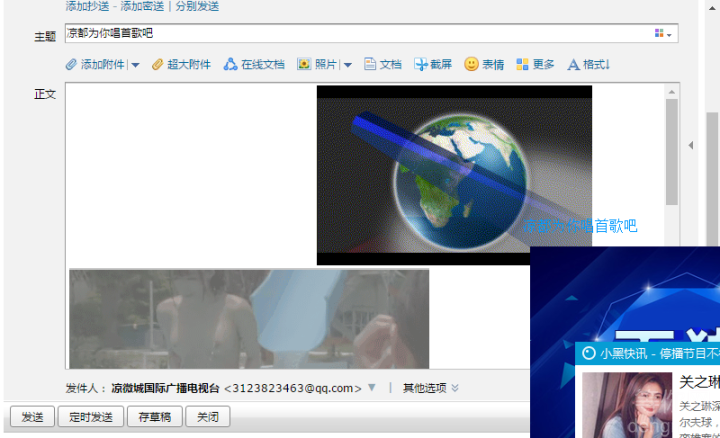Screen dimensions: 720x438
Task: Click in the 主题 subject field
Action: coord(350,34)
